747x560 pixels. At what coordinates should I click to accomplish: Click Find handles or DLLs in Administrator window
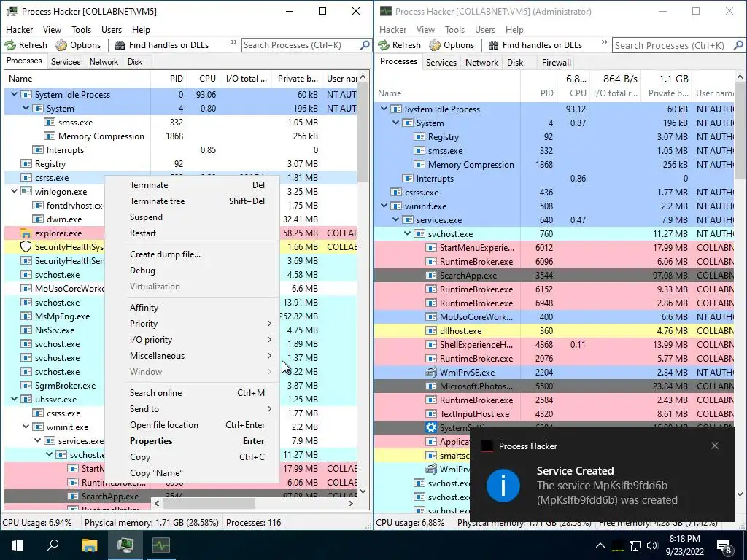point(535,45)
